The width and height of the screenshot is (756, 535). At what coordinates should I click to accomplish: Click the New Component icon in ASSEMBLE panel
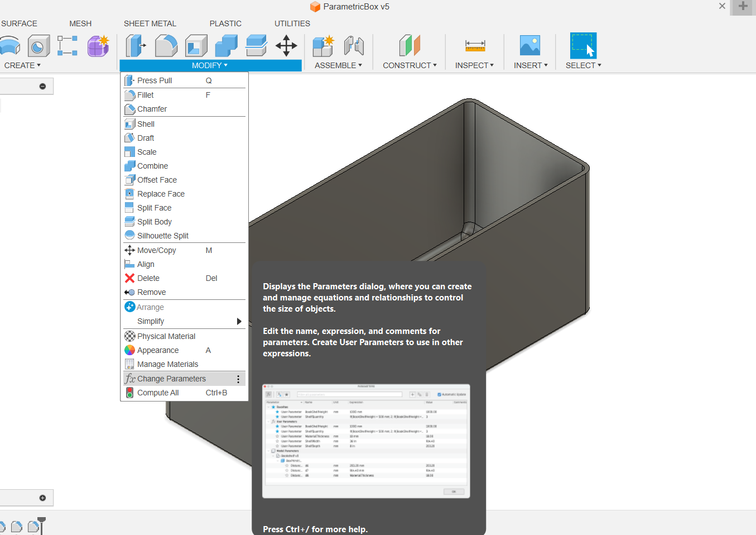[323, 46]
